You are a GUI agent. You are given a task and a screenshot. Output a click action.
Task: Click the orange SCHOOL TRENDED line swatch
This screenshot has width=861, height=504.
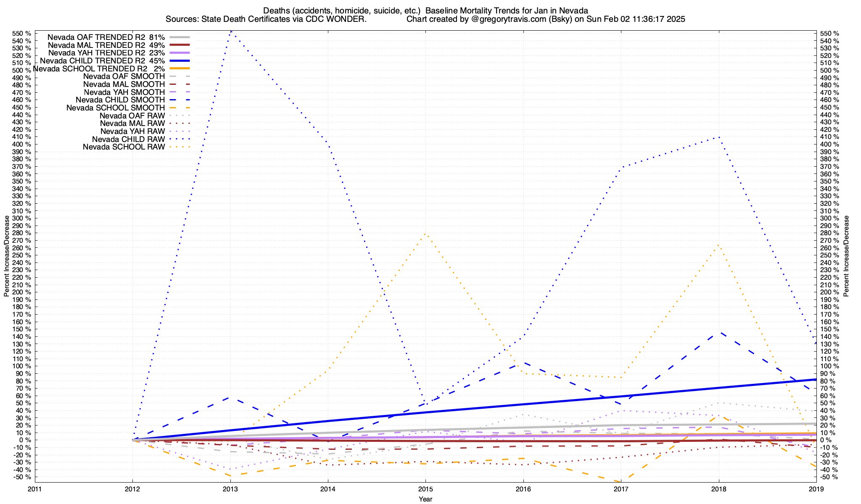(x=180, y=68)
